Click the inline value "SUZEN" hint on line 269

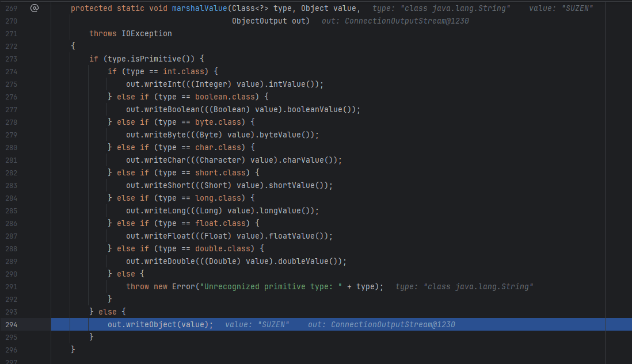pyautogui.click(x=561, y=9)
